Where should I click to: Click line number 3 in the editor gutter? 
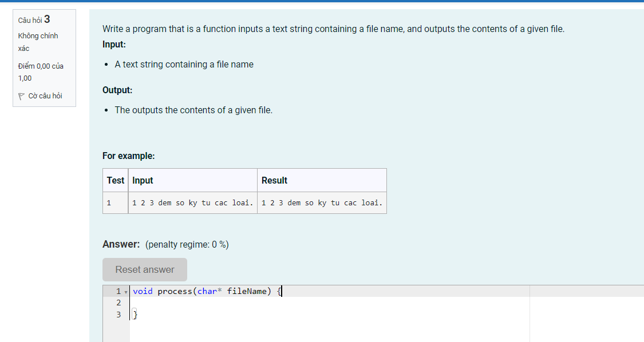tap(118, 314)
